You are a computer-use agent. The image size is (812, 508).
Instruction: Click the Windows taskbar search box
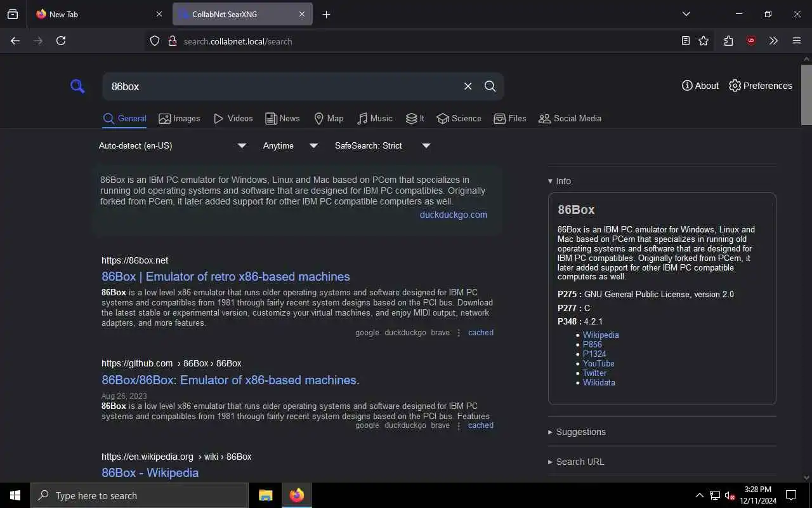tap(140, 495)
